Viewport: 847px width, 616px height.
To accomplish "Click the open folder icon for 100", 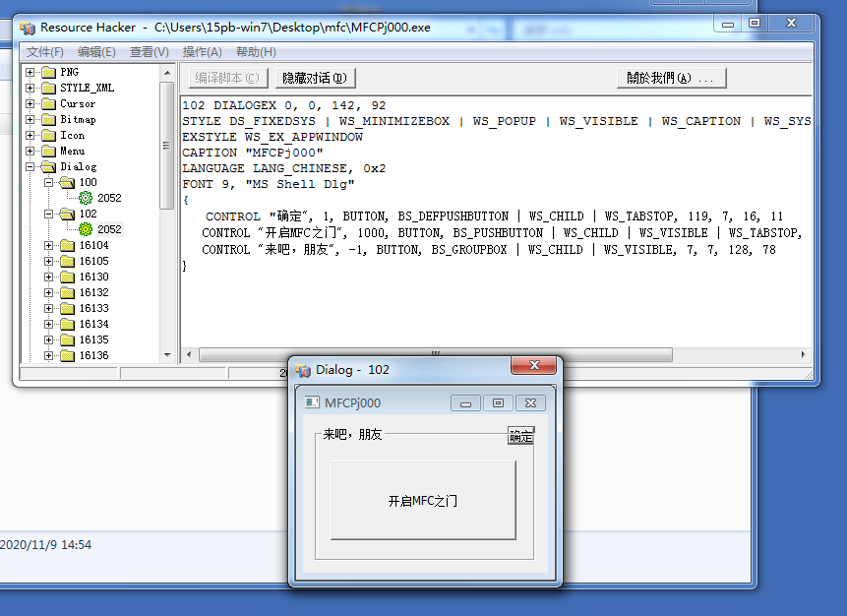I will pyautogui.click(x=68, y=182).
